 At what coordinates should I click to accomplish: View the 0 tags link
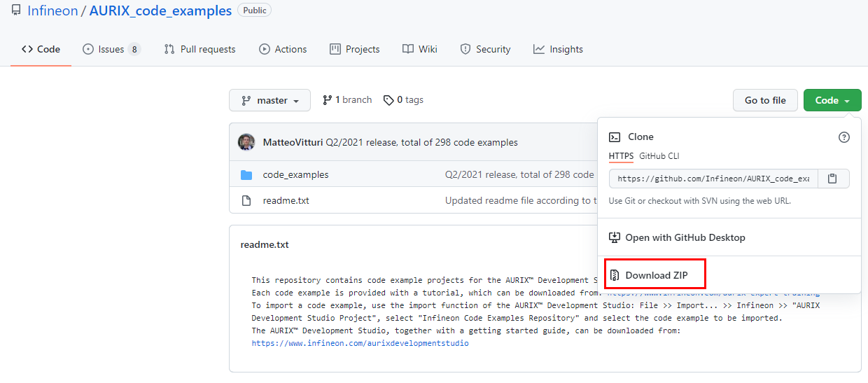(403, 100)
